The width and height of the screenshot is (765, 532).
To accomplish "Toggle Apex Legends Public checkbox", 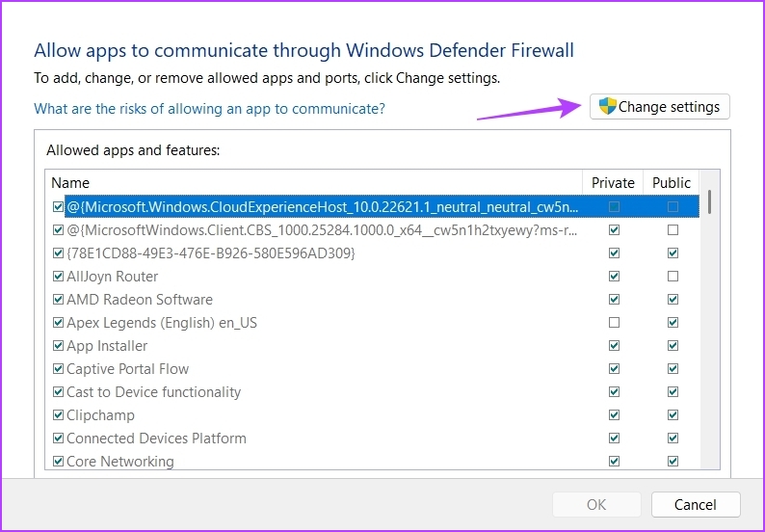I will [673, 323].
